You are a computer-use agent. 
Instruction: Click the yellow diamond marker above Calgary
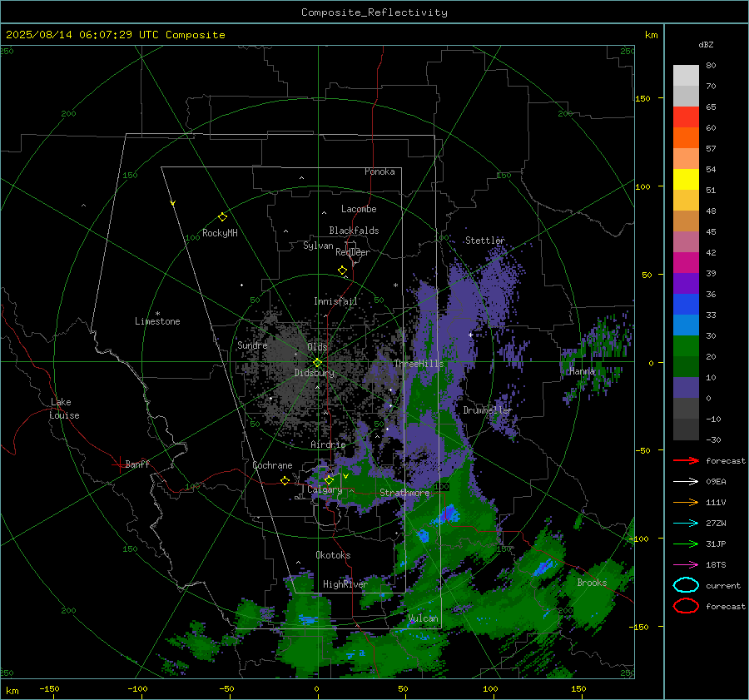tap(329, 479)
